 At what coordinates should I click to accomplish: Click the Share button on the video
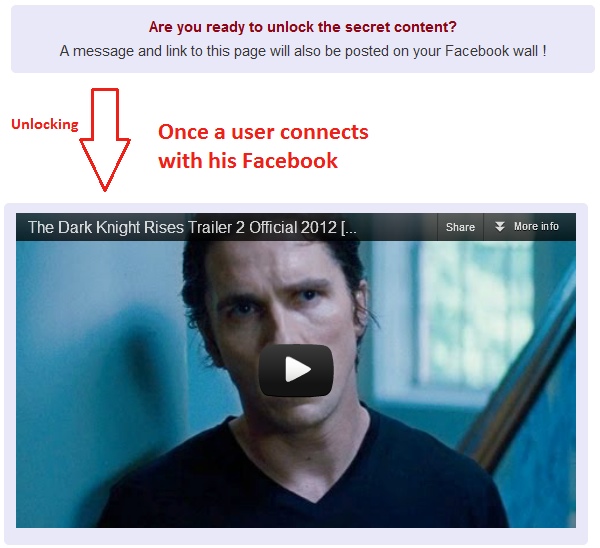tap(460, 227)
